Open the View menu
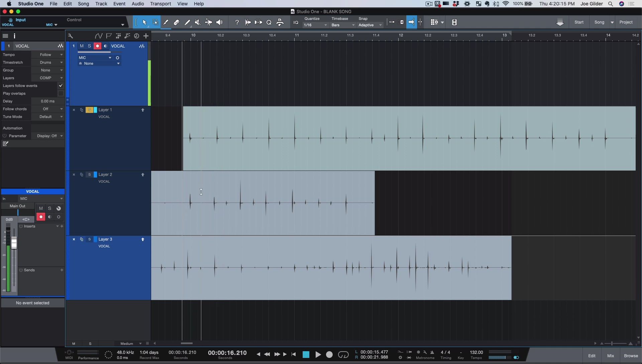The image size is (642, 364). click(182, 4)
